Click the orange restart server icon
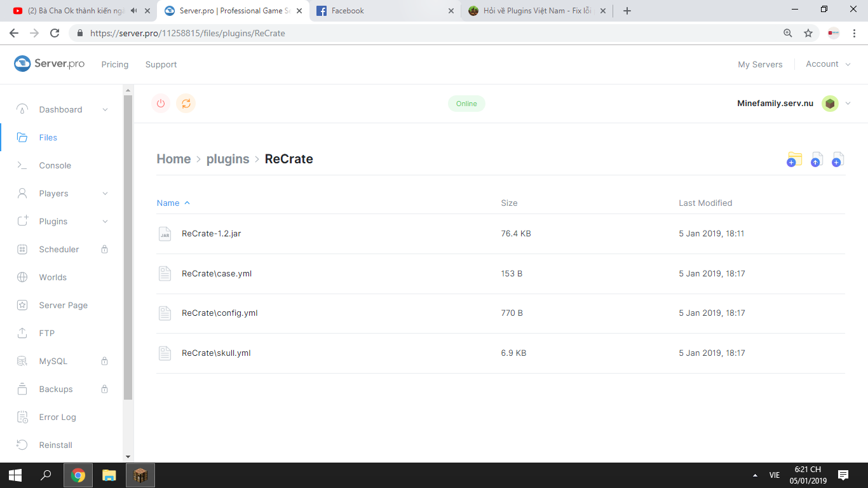 [186, 103]
